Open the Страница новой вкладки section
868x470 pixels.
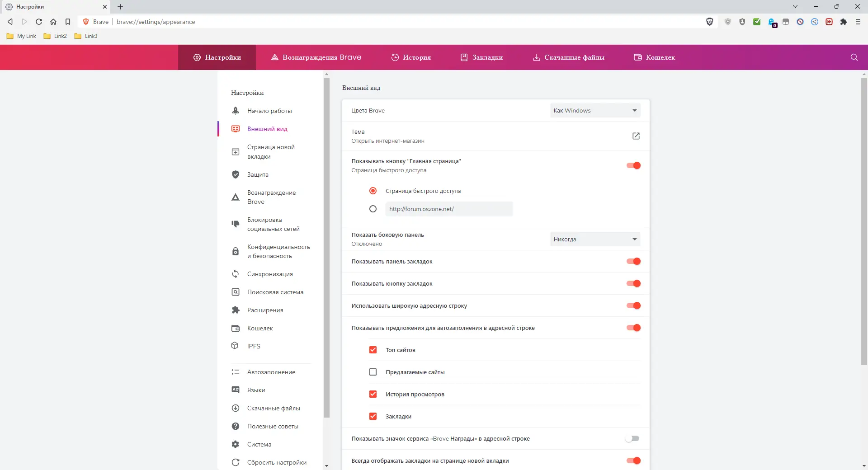(x=270, y=152)
